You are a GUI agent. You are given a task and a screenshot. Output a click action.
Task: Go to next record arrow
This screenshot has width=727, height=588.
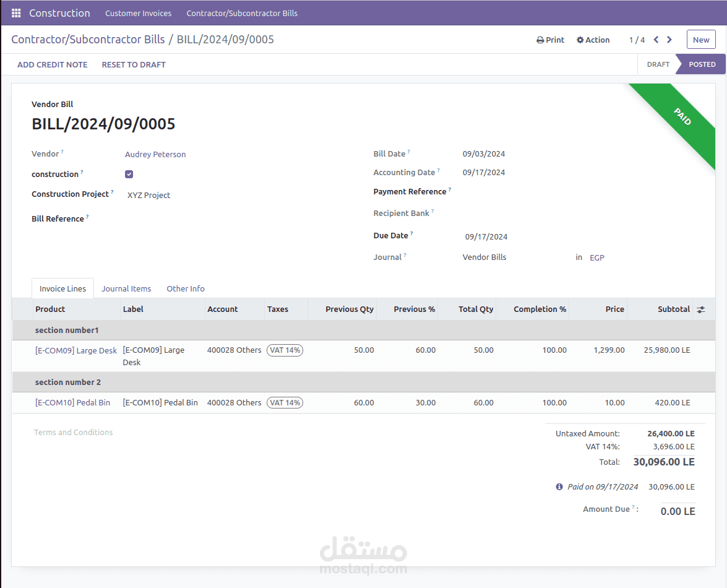[x=669, y=40]
